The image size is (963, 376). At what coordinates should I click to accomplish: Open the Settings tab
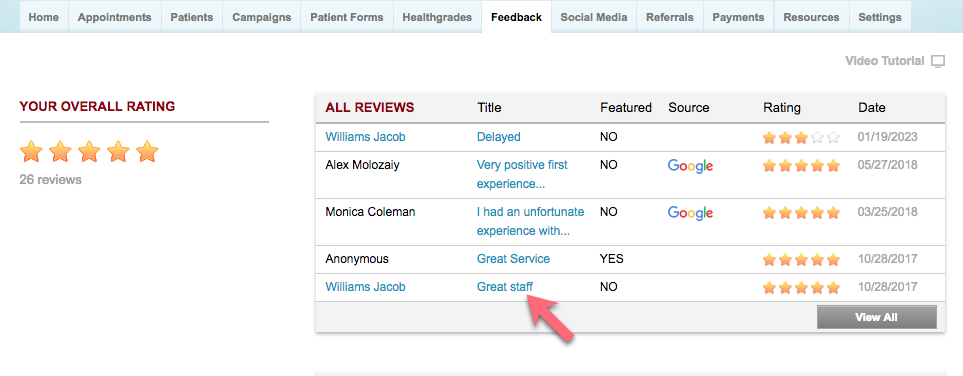880,17
